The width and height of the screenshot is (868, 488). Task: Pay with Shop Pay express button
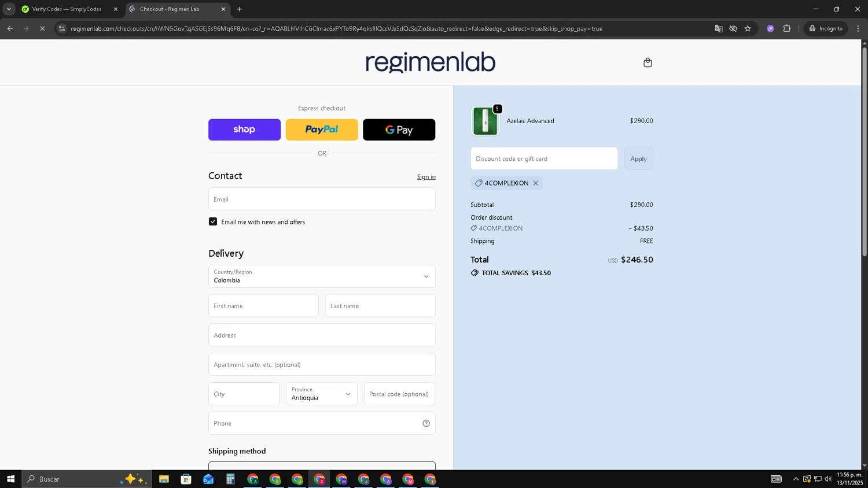244,130
